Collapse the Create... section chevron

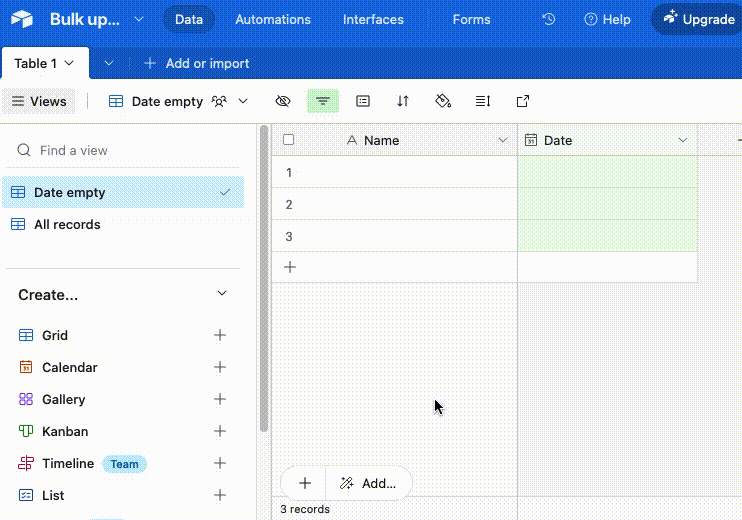tap(221, 293)
